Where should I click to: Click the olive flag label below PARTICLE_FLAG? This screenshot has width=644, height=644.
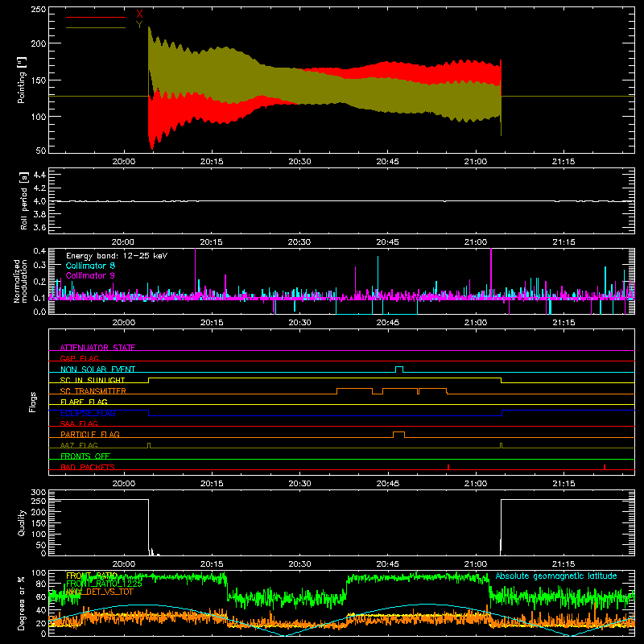point(79,445)
